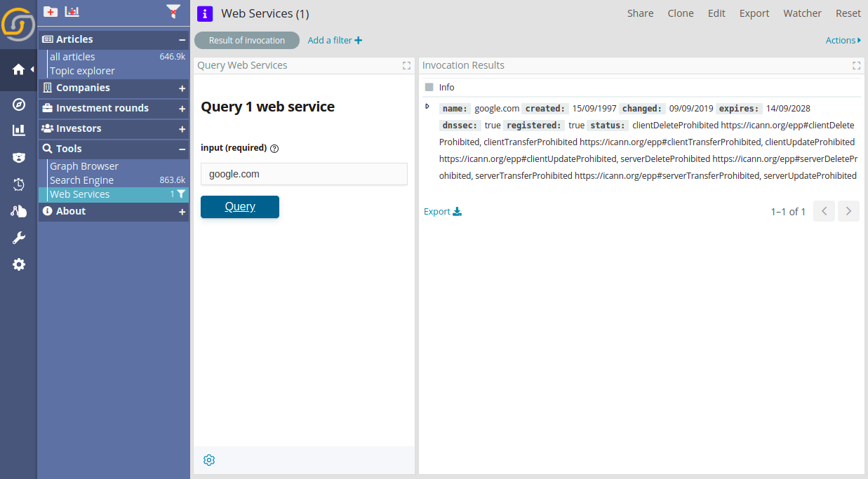This screenshot has height=479, width=868.
Task: Open the gear settings in sidebar
Action: pyautogui.click(x=19, y=264)
